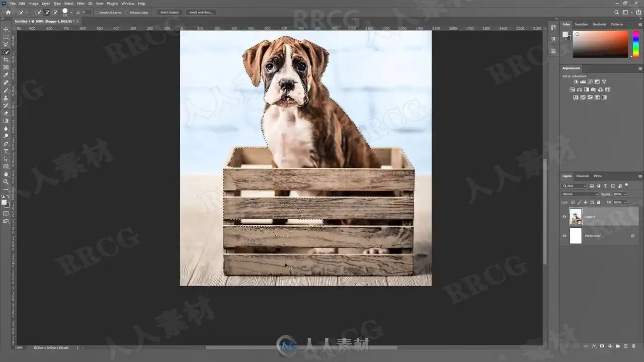Click the Doggo-1 layer thumbnail
This screenshot has height=362, width=644.
click(x=576, y=217)
